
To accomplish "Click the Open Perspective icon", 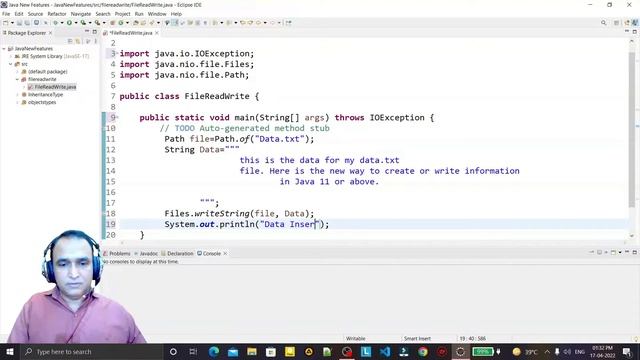I will 616,23.
